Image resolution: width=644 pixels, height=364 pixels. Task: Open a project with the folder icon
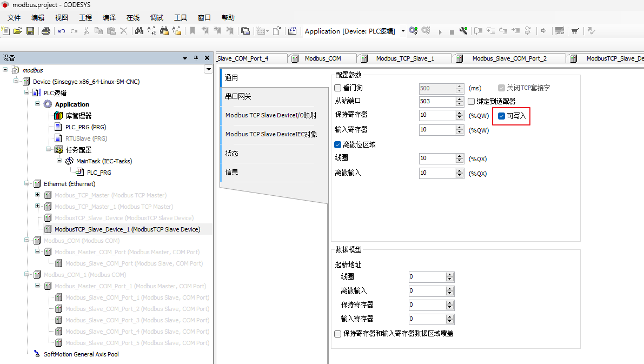tap(18, 31)
